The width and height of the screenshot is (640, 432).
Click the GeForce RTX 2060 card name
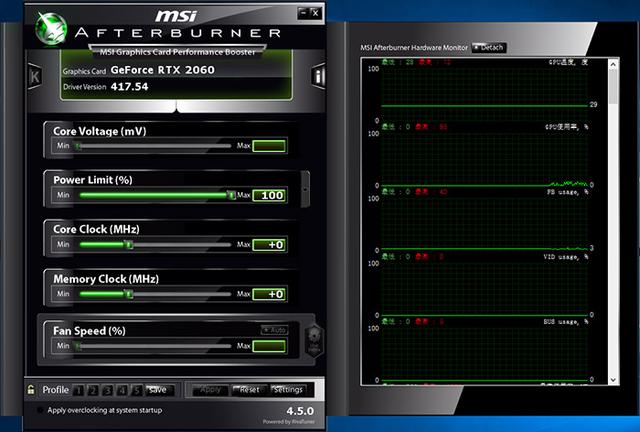(162, 70)
